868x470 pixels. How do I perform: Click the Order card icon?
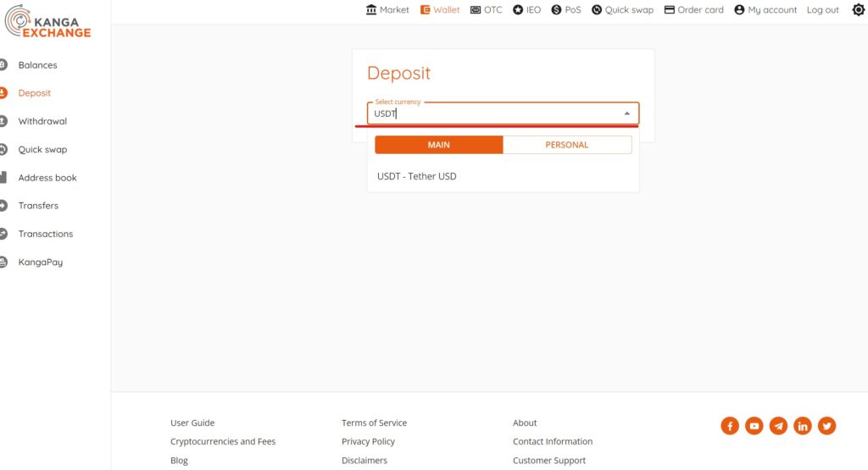click(670, 10)
